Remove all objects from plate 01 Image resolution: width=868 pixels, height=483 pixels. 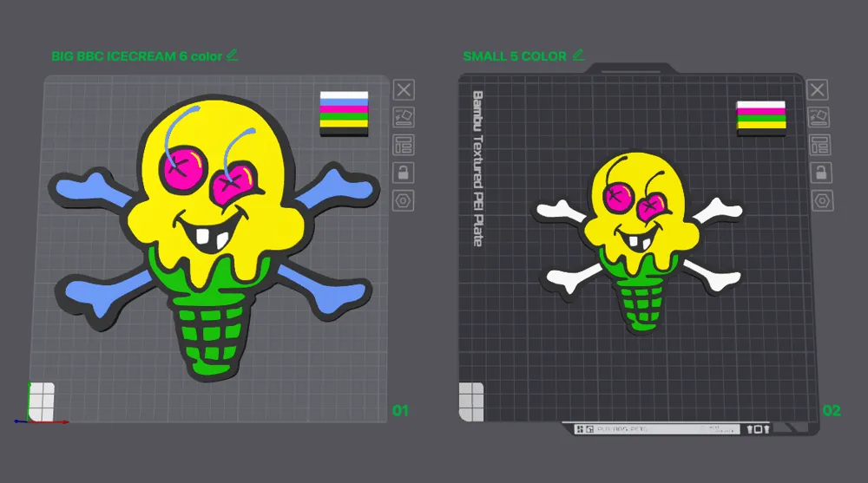[404, 89]
